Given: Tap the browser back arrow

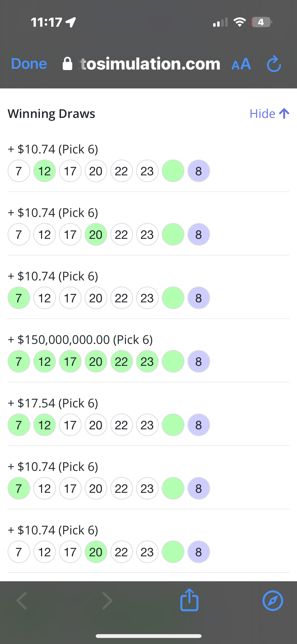Looking at the screenshot, I should pos(22,601).
